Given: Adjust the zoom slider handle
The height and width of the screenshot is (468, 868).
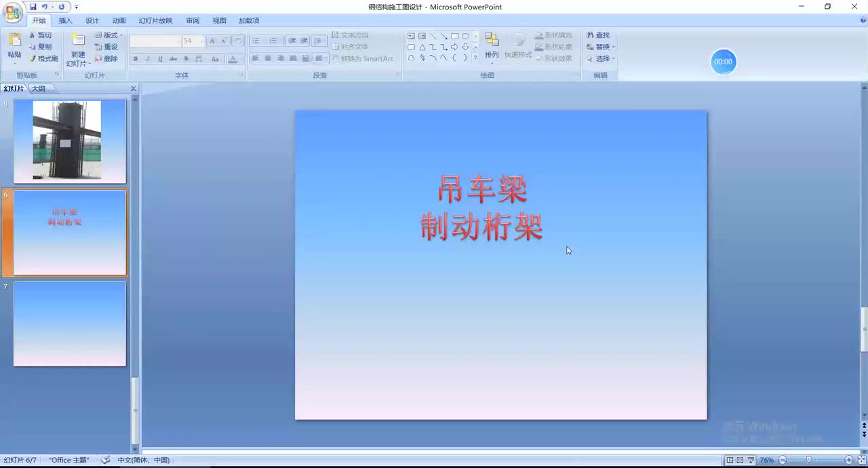Looking at the screenshot, I should point(808,460).
